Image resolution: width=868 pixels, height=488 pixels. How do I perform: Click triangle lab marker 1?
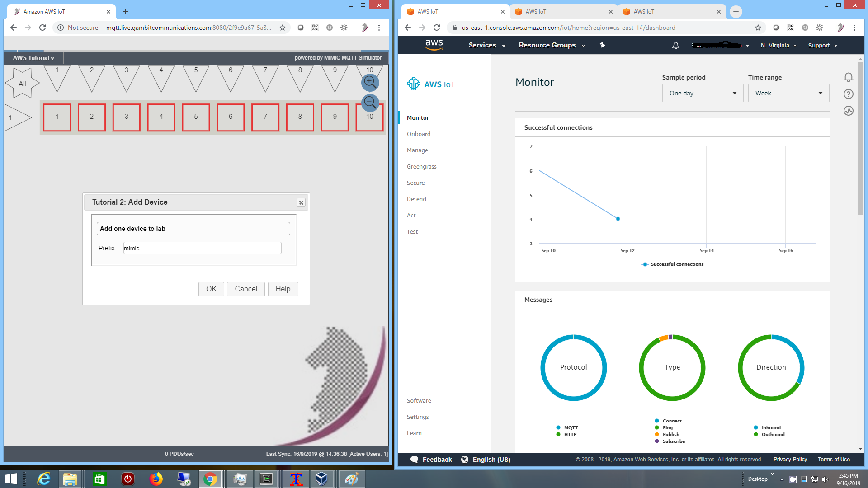[x=57, y=79]
